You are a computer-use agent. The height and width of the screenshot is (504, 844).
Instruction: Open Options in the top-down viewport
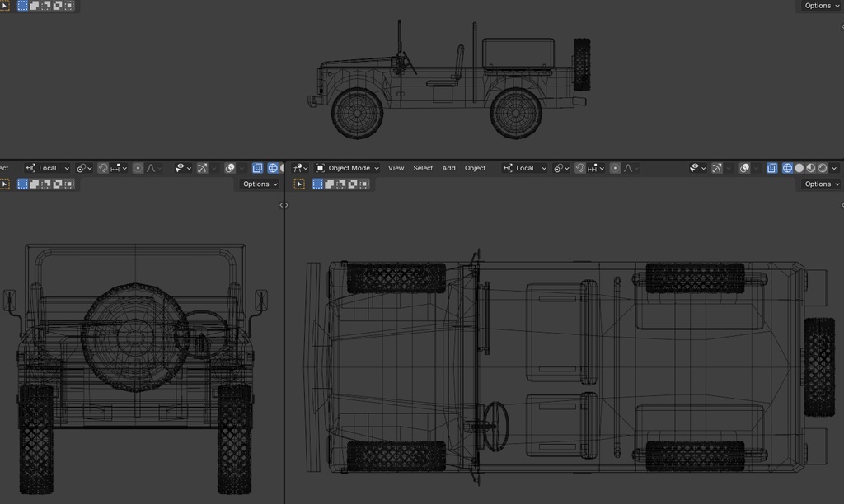point(822,184)
